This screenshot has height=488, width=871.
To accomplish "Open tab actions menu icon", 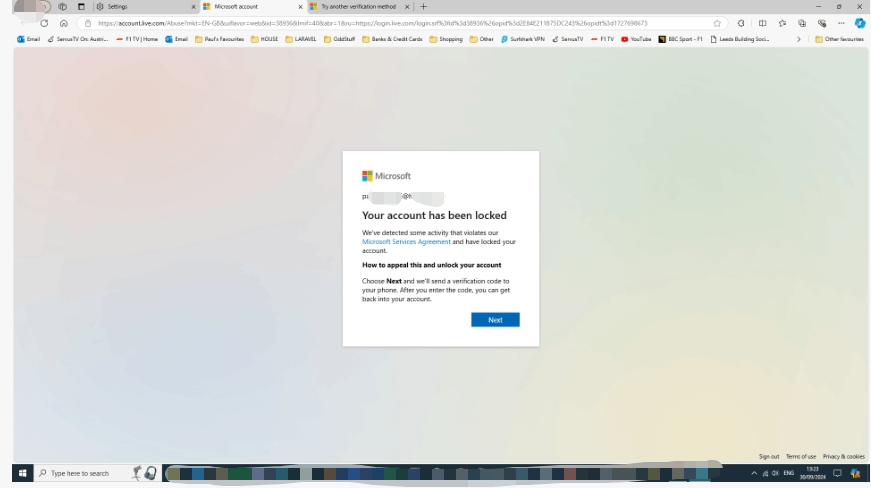I will point(81,7).
